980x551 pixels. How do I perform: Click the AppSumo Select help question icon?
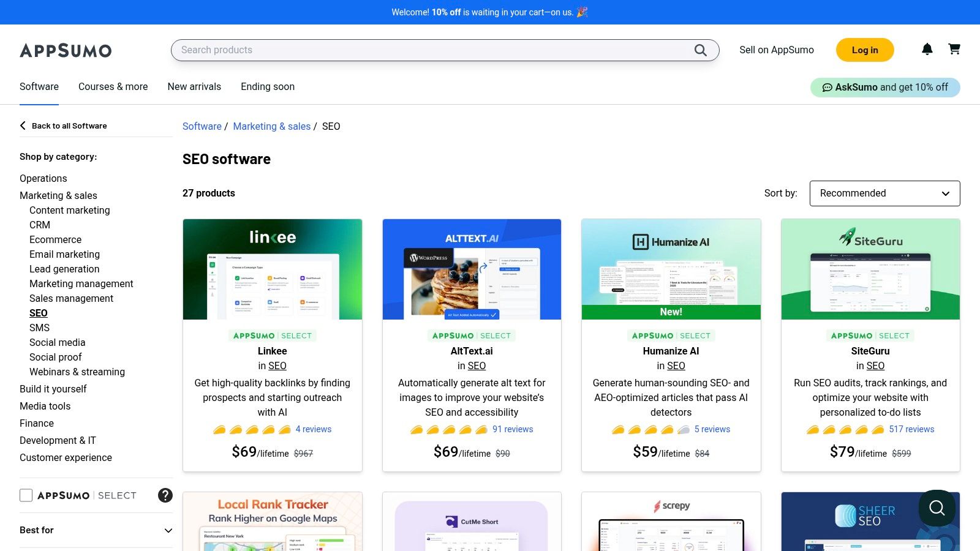165,495
